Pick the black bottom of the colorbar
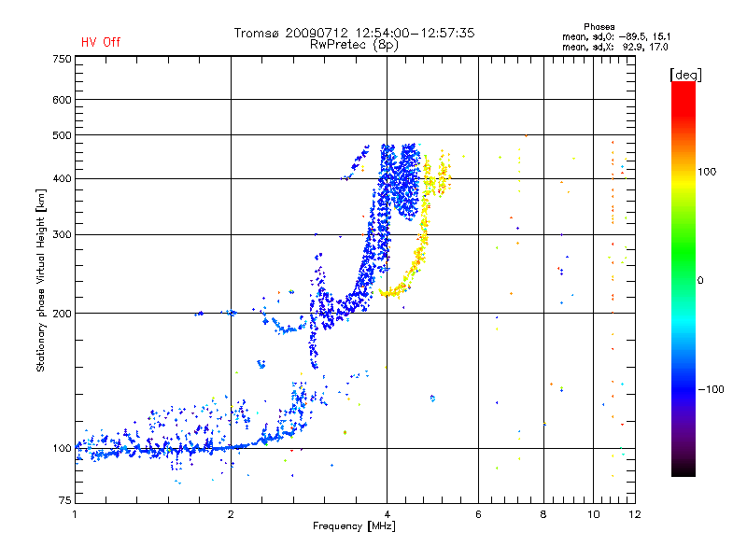 point(684,469)
